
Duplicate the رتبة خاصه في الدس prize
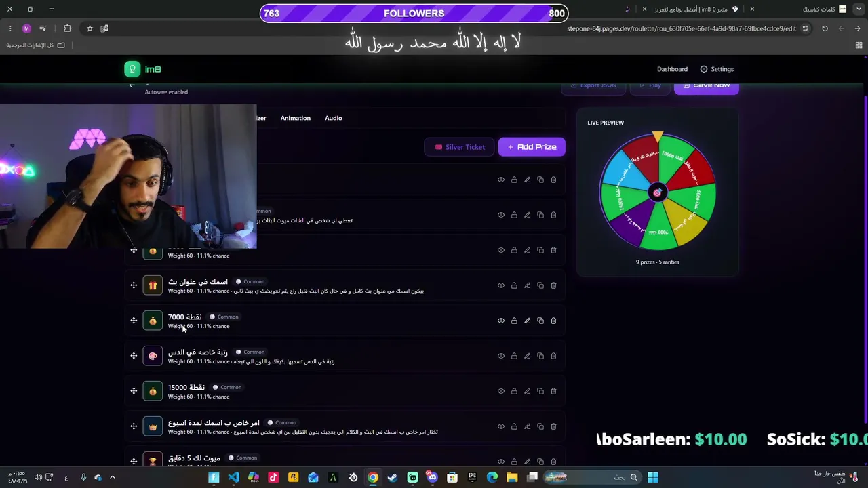(x=540, y=356)
